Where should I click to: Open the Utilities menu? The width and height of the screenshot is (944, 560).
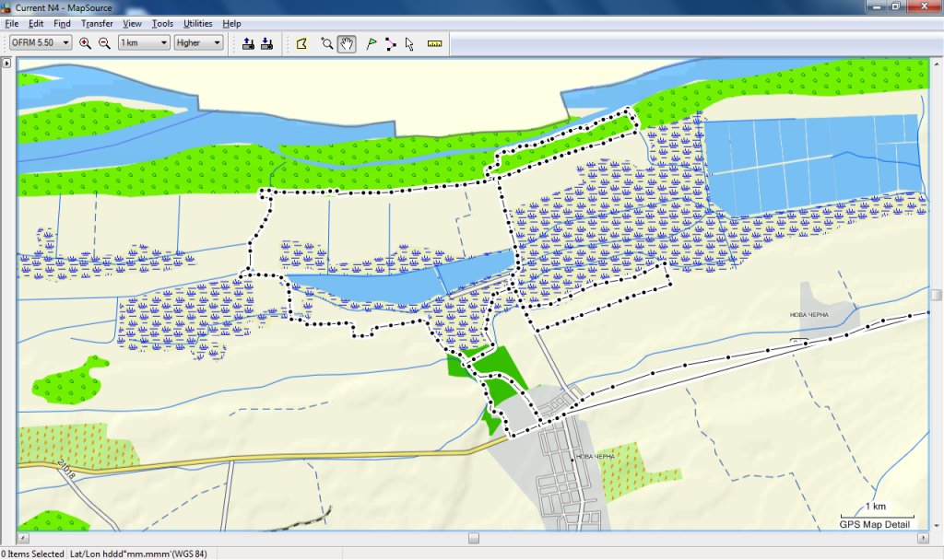tap(197, 23)
